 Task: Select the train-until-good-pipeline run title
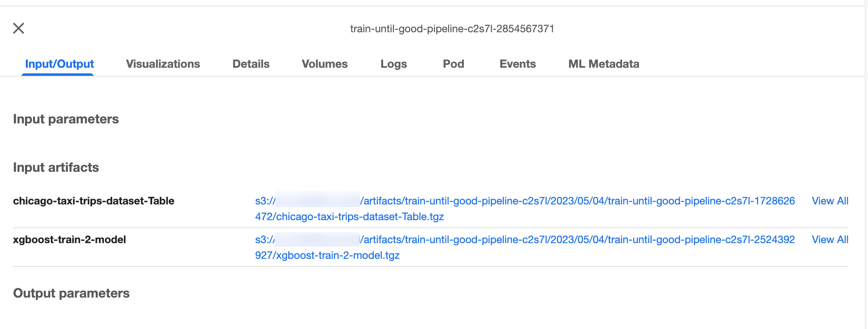(452, 28)
